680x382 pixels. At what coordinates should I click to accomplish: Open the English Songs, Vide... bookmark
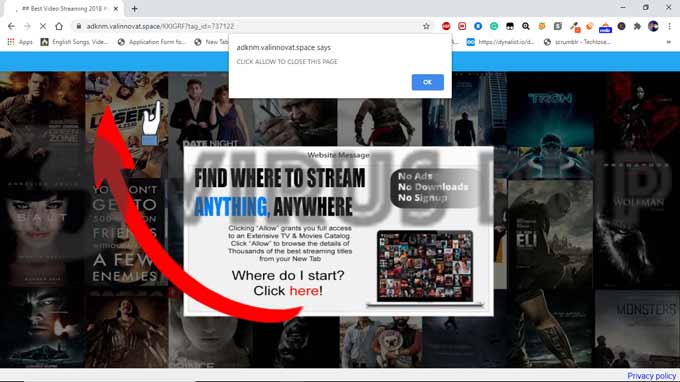coord(74,42)
